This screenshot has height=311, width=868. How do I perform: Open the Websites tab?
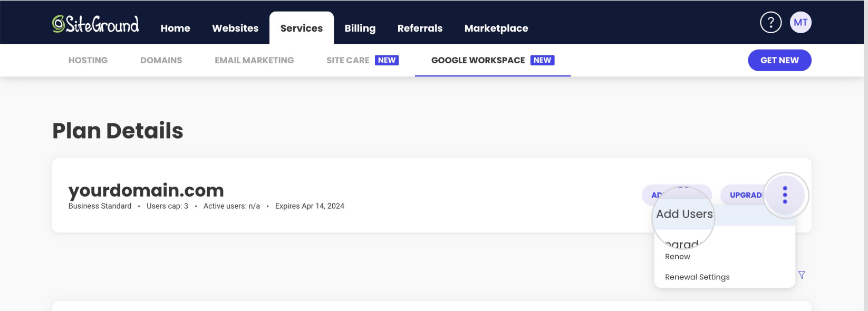(x=235, y=28)
